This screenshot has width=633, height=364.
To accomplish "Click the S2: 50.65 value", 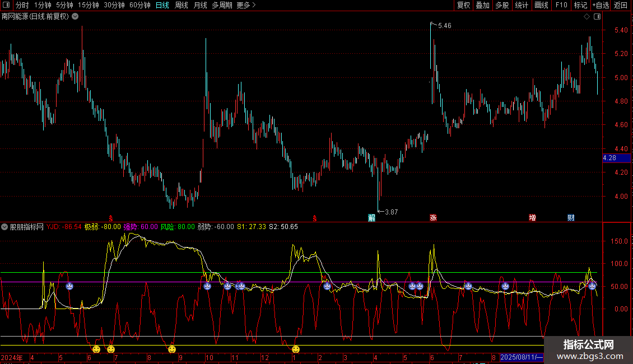I will (x=283, y=227).
